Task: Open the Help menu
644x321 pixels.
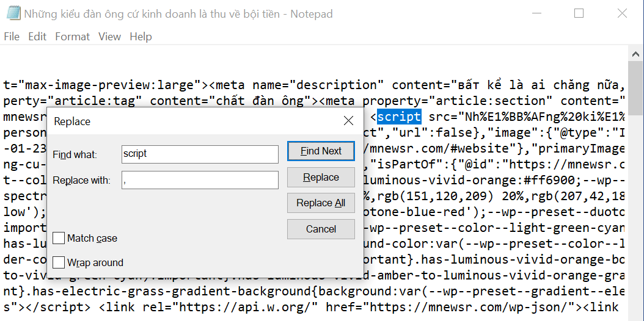Action: (x=141, y=37)
